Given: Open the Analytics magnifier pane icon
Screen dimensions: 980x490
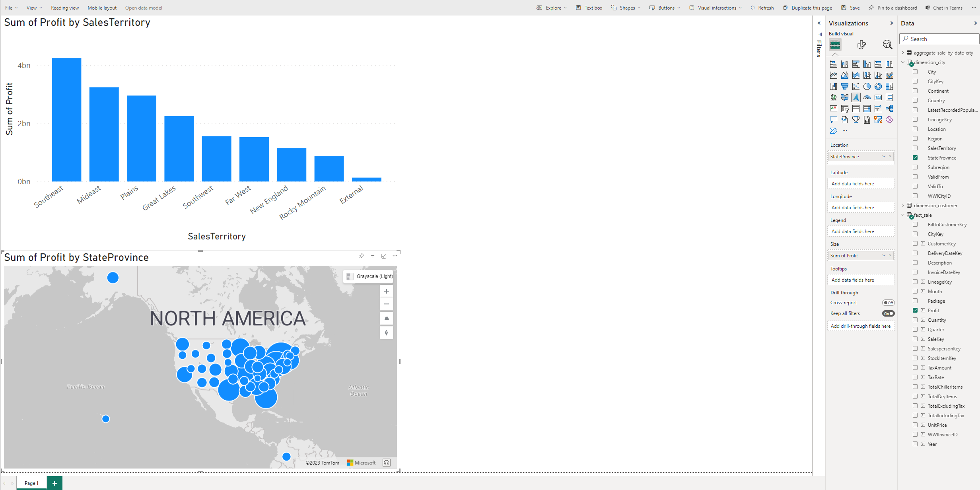Looking at the screenshot, I should click(x=887, y=45).
